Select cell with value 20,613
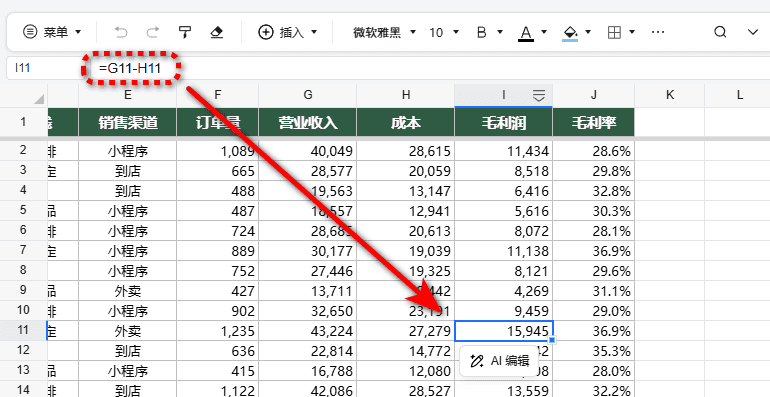The height and width of the screenshot is (397, 770). pos(406,230)
